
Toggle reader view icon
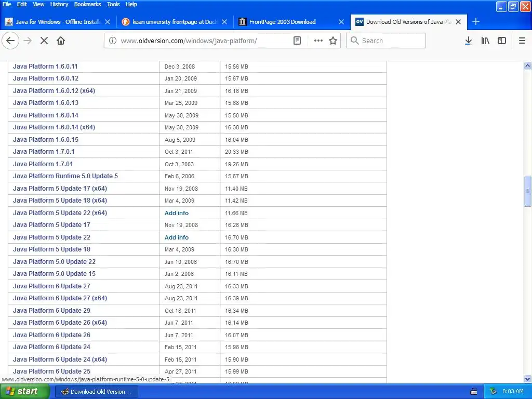pyautogui.click(x=297, y=41)
